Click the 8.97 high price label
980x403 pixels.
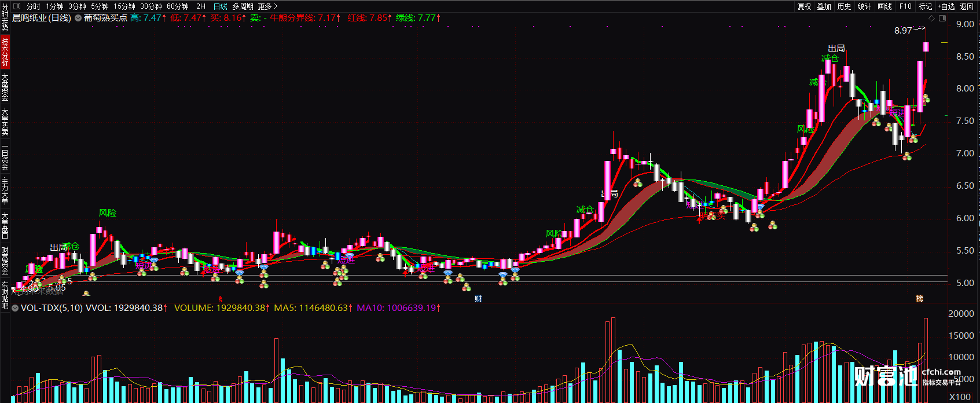(903, 31)
